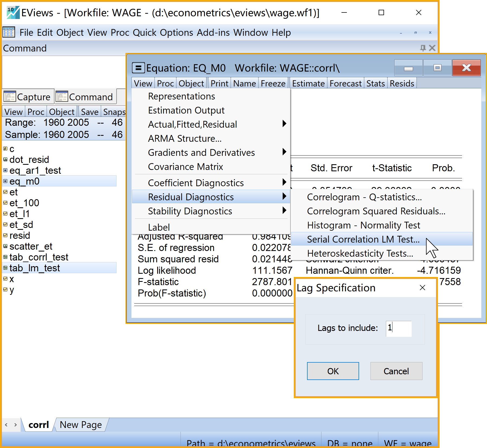
Task: Click the resid series object icon
Action: coord(5,235)
